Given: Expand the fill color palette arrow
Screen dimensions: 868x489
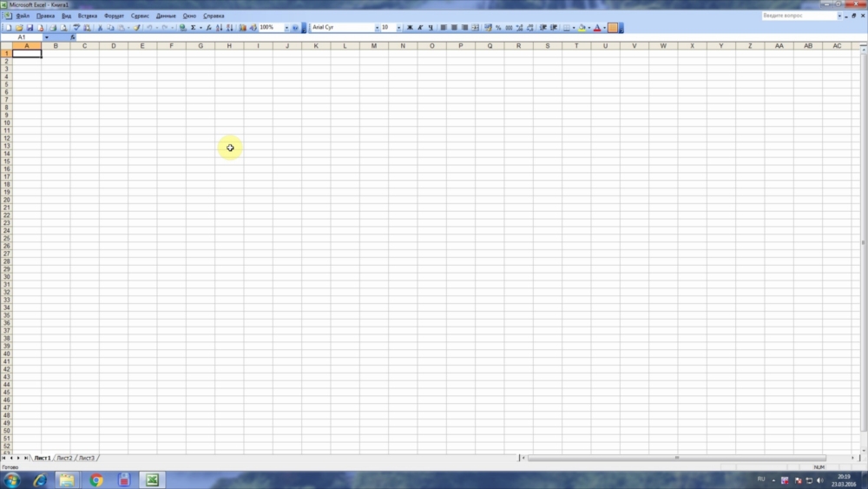Looking at the screenshot, I should tap(589, 28).
